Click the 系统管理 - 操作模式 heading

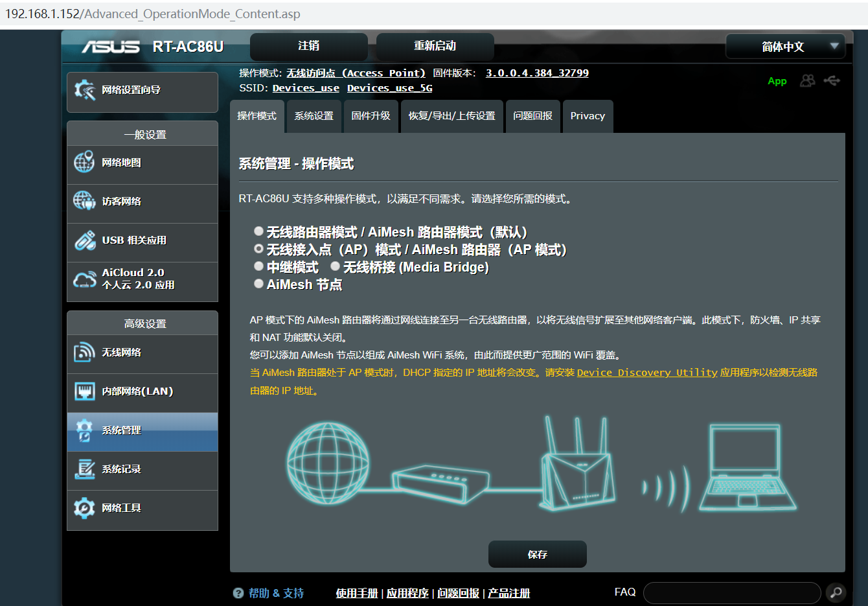296,164
